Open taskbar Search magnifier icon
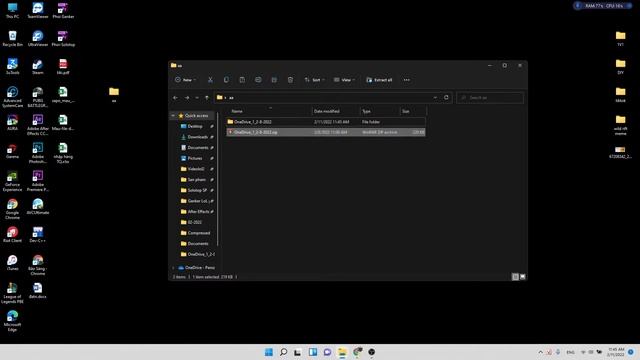The width and height of the screenshot is (640, 360). (283, 352)
